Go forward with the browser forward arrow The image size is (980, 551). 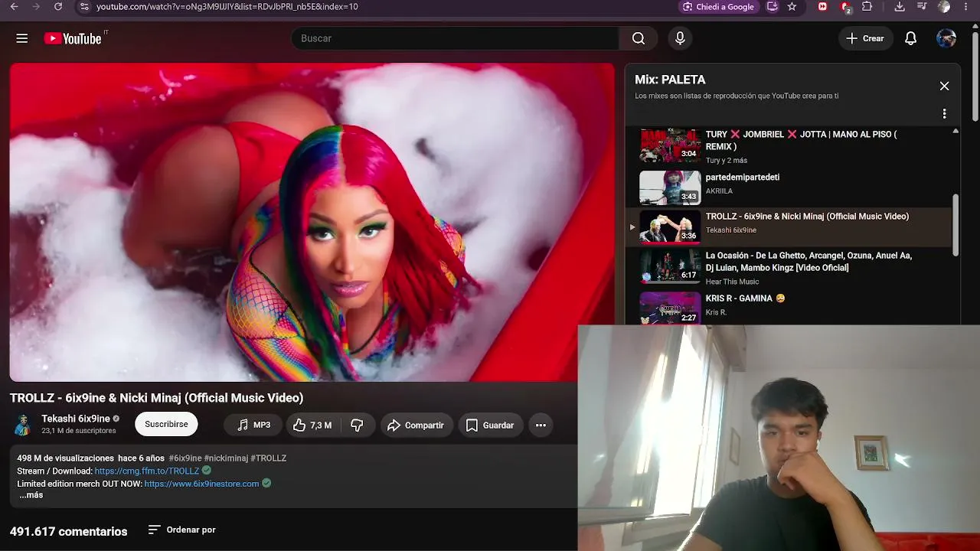[x=36, y=7]
